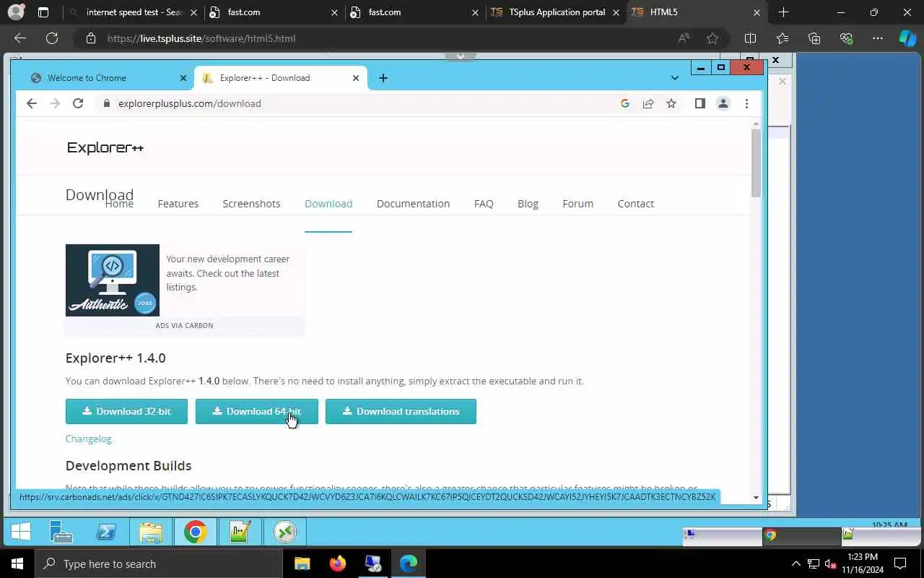Click the Google icon in Chrome address bar
Viewport: 924px width, 578px height.
click(x=625, y=103)
